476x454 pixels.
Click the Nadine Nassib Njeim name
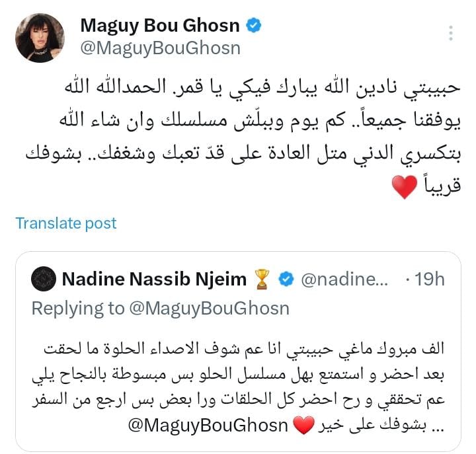[154, 279]
